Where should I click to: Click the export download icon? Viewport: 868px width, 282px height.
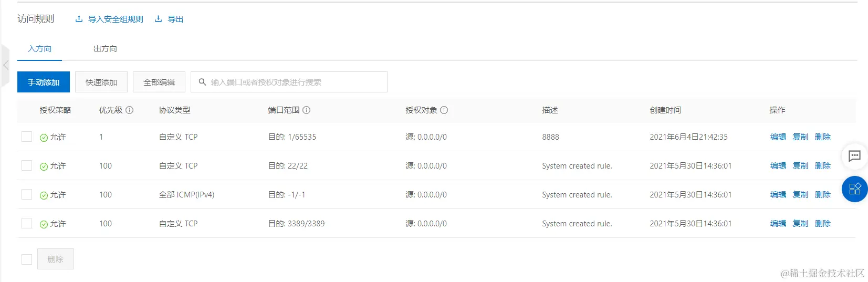pos(158,19)
